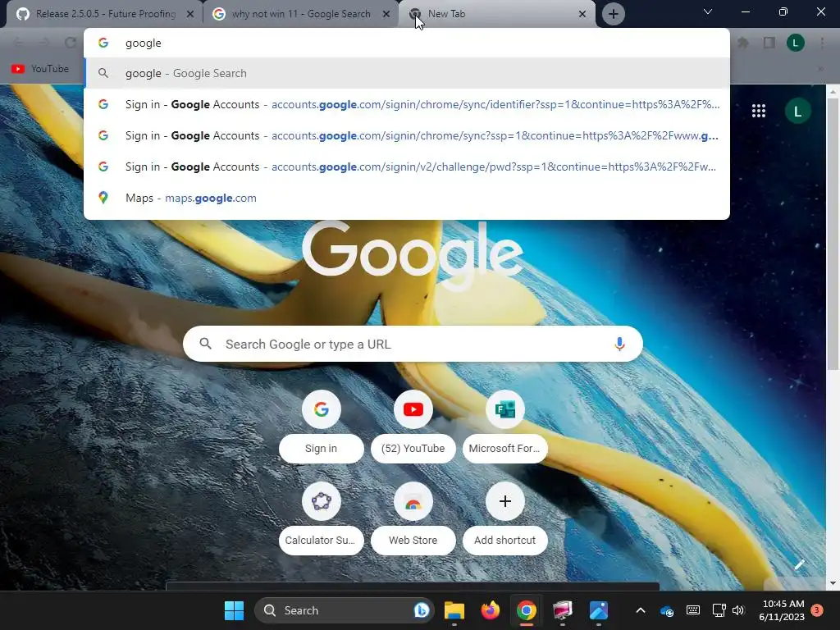Image resolution: width=840 pixels, height=630 pixels.
Task: Close the New Tab tab
Action: tap(582, 14)
